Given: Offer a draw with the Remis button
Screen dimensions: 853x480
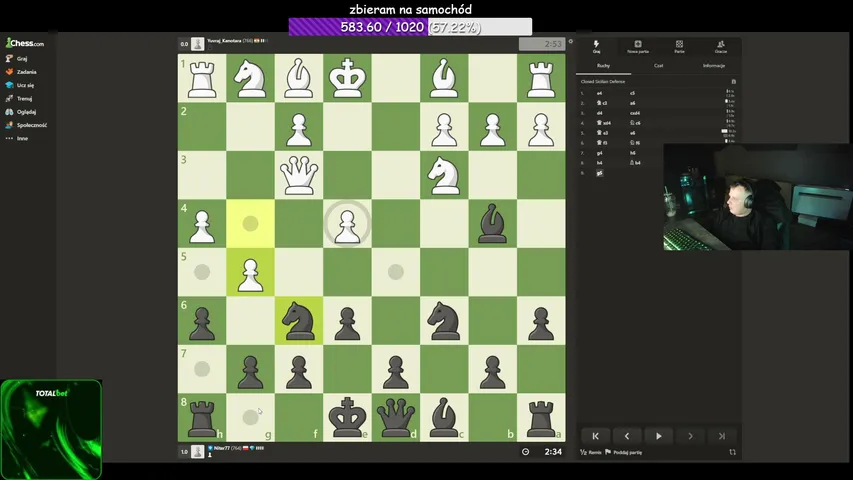Looking at the screenshot, I should coord(591,452).
